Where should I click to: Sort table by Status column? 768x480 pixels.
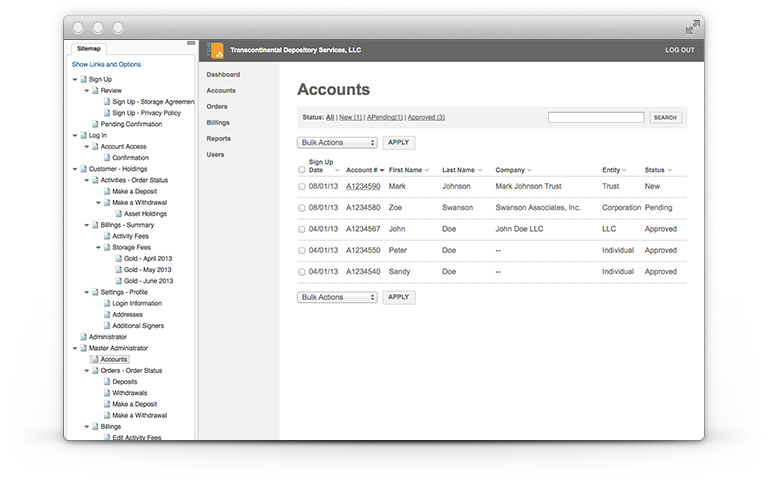click(658, 170)
